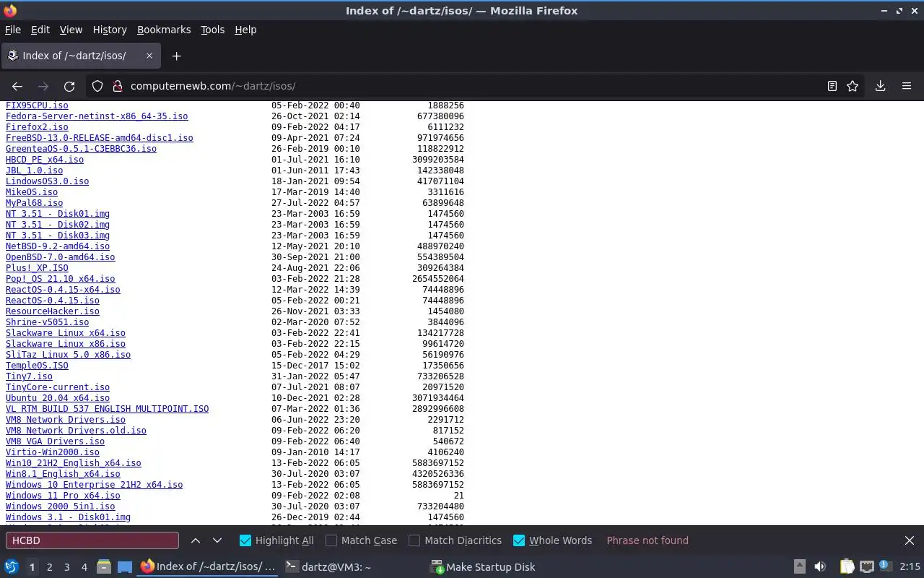Open the clipboard manager tray icon

[847, 567]
